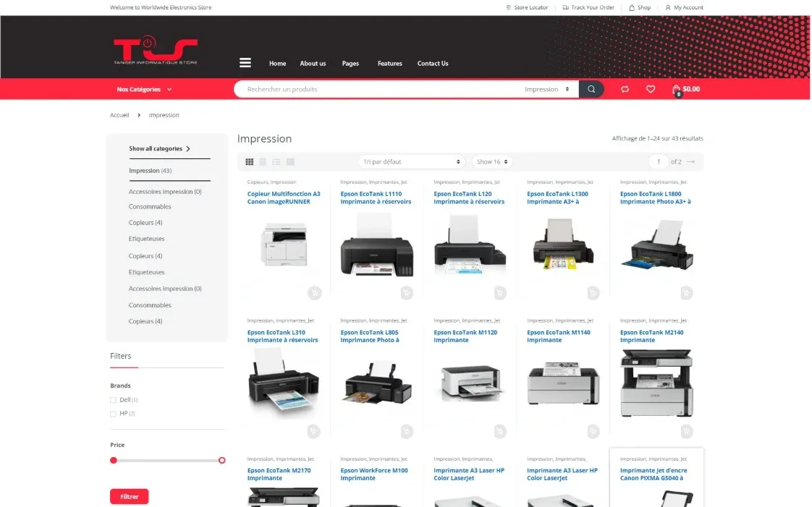The width and height of the screenshot is (812, 507).
Task: Open the hamburger menu icon
Action: [245, 63]
